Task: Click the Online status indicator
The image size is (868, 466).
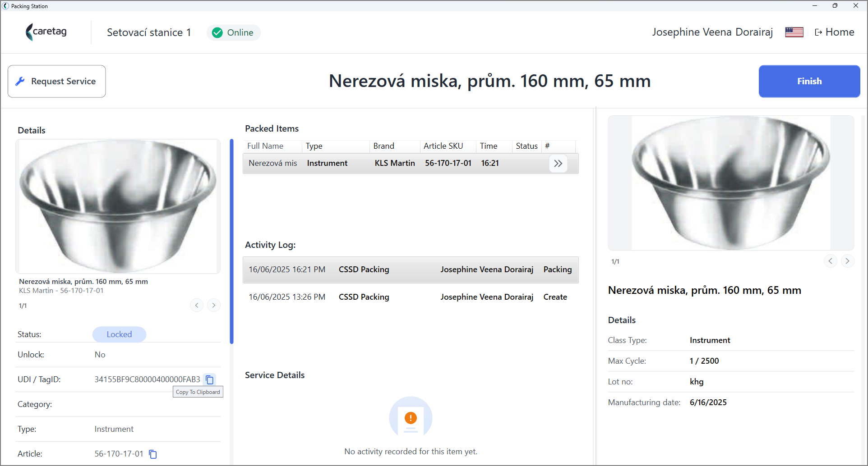Action: (234, 32)
